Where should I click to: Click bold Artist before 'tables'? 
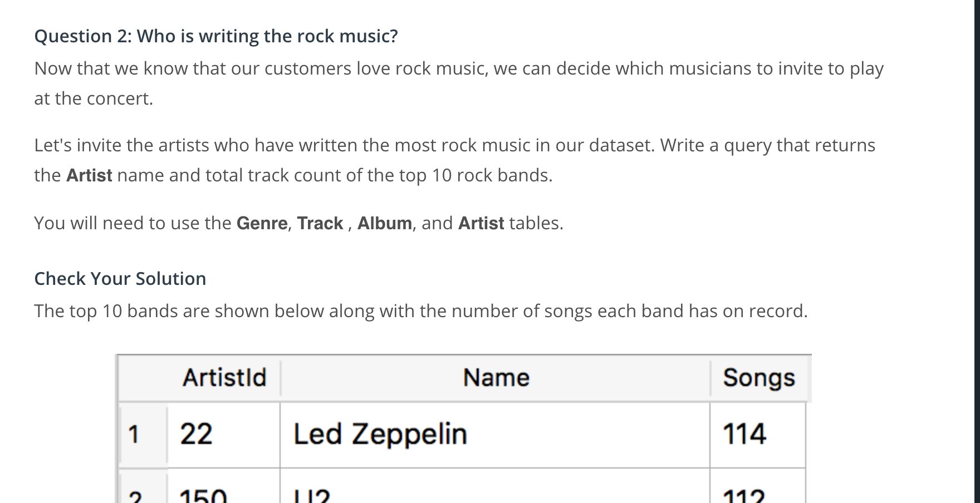pyautogui.click(x=481, y=223)
